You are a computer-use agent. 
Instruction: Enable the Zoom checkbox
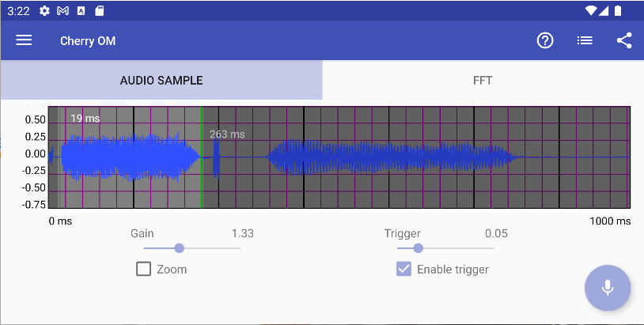point(144,269)
